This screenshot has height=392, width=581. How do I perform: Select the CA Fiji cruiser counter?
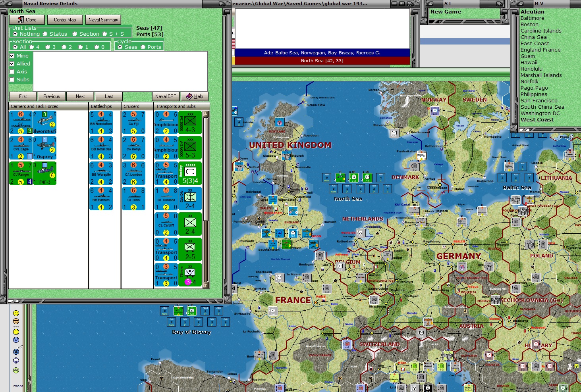point(134,123)
